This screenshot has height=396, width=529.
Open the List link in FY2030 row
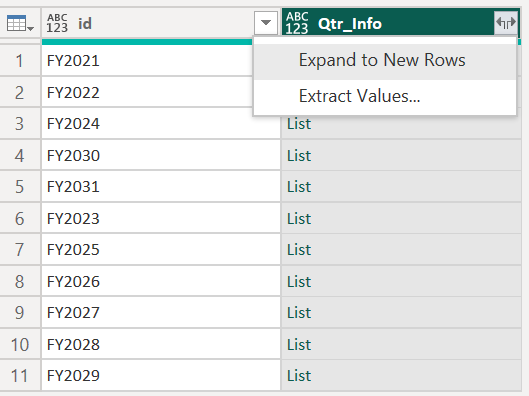point(299,156)
